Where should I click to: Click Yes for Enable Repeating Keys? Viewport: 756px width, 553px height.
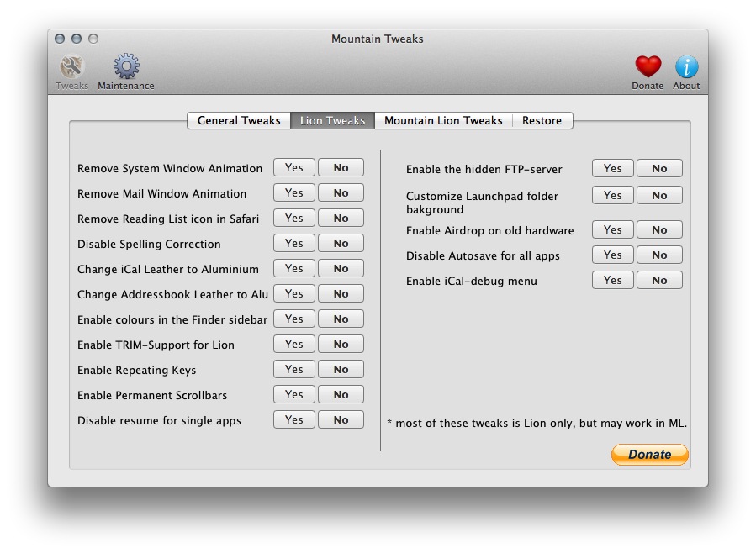click(294, 369)
